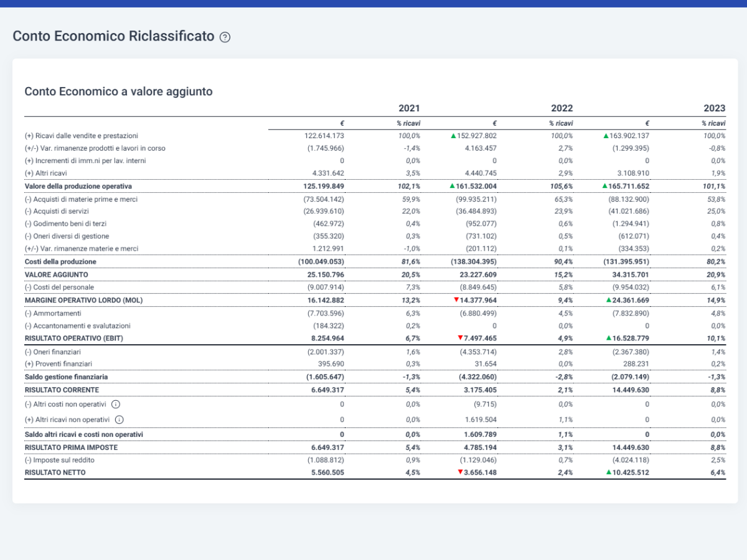Select row label Ricavi dalle vendite e prestazioni
The height and width of the screenshot is (560, 747).
82,135
